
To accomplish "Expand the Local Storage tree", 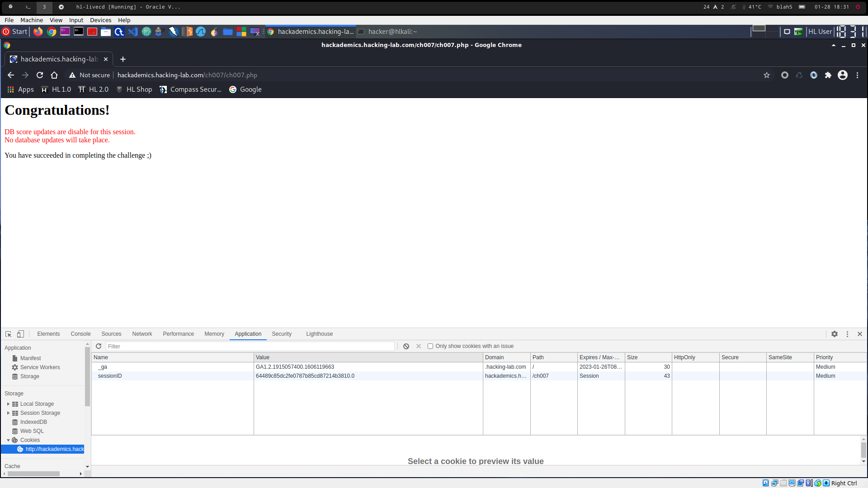I will (8, 404).
